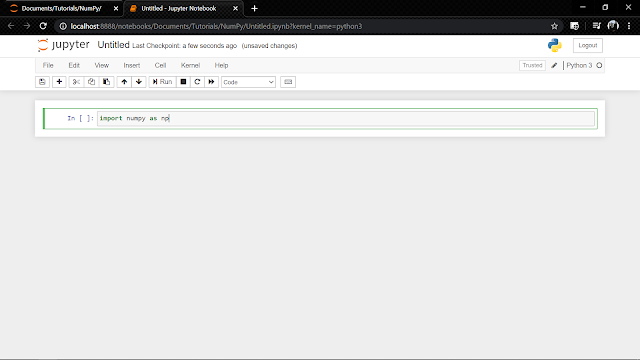
Task: Rename the notebook by clicking Untitled
Action: coord(113,45)
